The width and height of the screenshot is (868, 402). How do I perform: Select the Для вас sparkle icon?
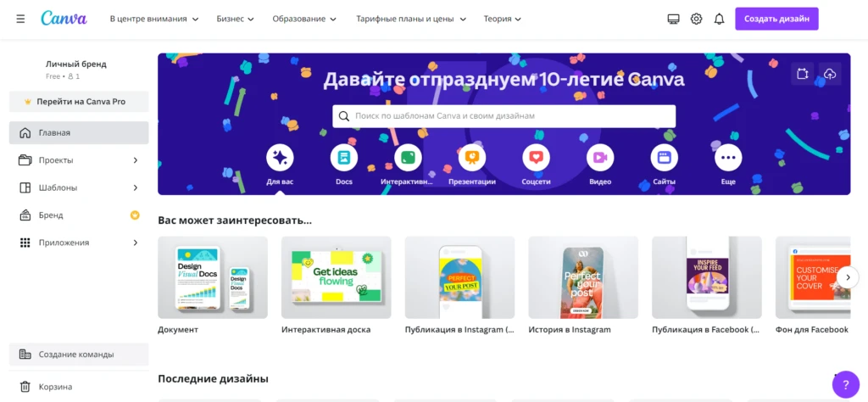coord(280,158)
